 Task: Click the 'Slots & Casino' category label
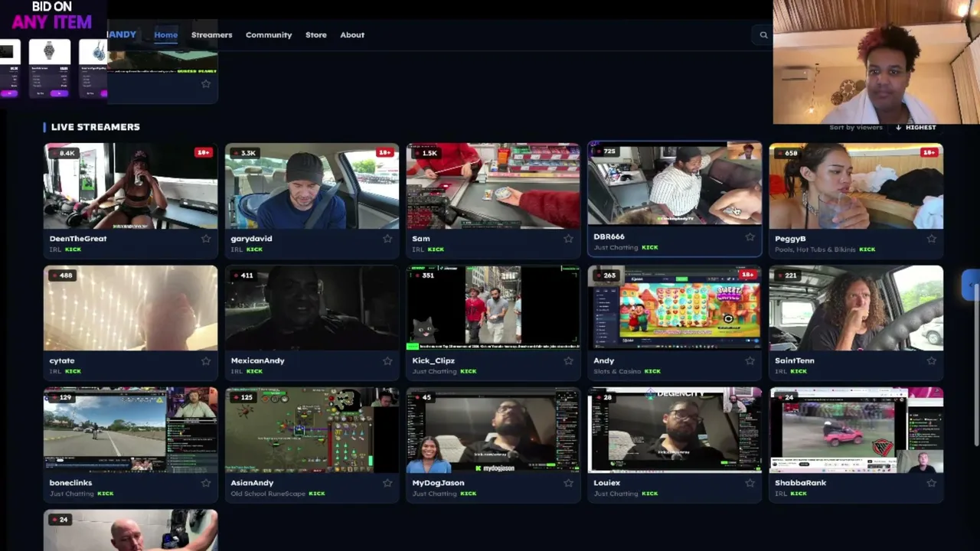click(x=616, y=371)
